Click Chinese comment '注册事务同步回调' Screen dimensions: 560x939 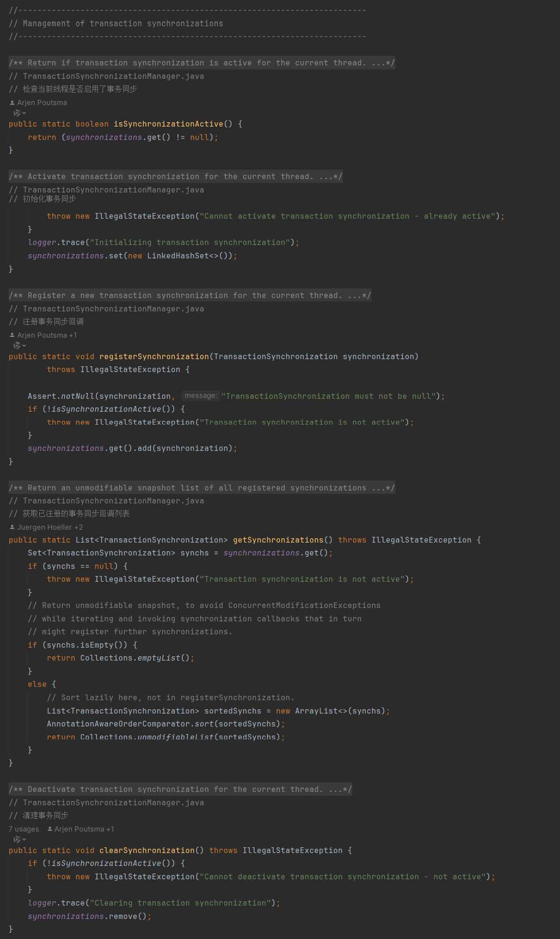(x=46, y=322)
